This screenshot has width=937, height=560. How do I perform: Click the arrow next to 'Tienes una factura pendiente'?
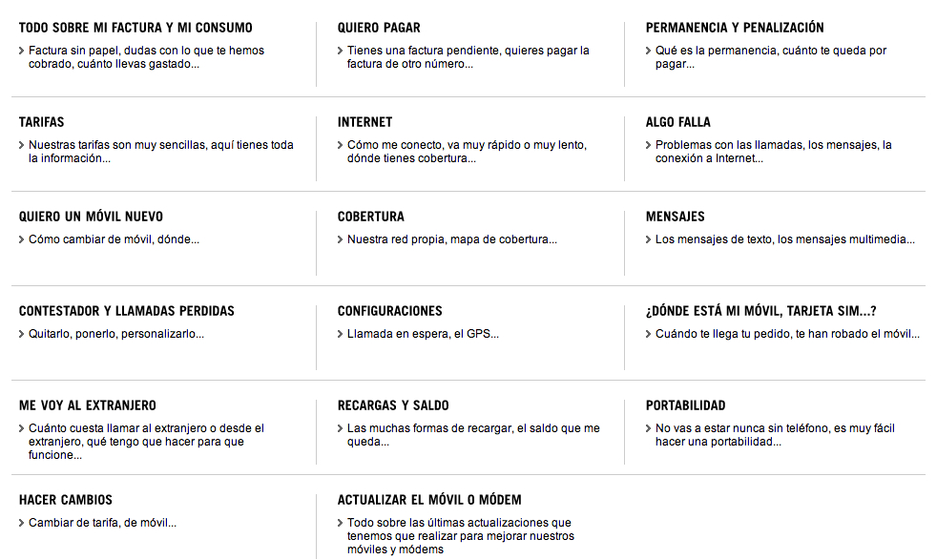pos(340,51)
